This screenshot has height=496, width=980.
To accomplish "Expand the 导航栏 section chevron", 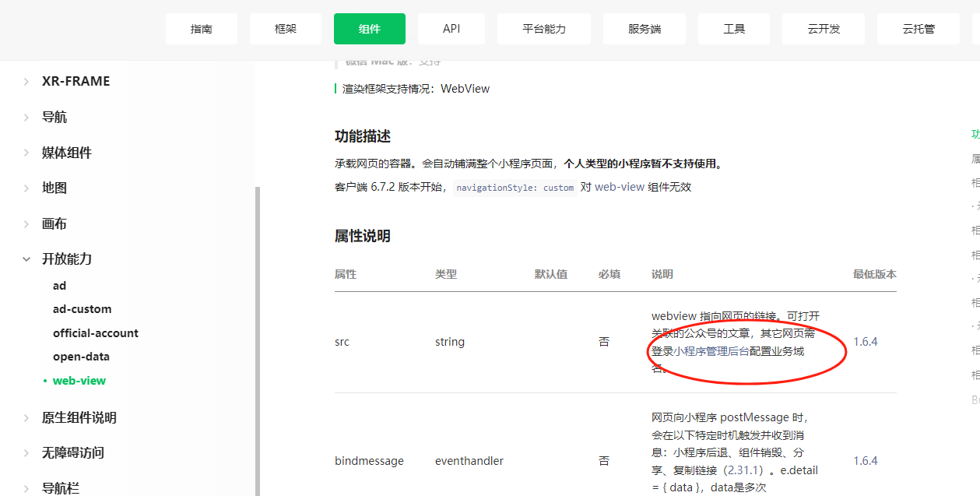I will [x=26, y=488].
